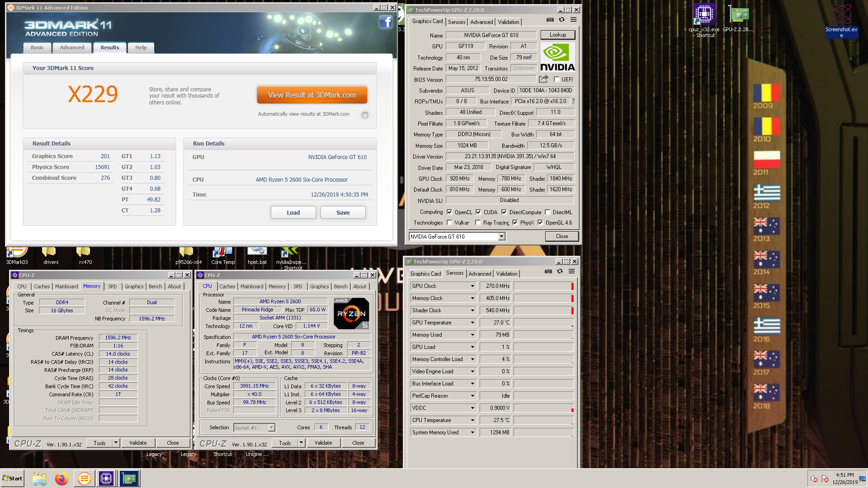Toggle automatically view results at 3DMark.com checkbox
This screenshot has width=868, height=488.
click(365, 115)
